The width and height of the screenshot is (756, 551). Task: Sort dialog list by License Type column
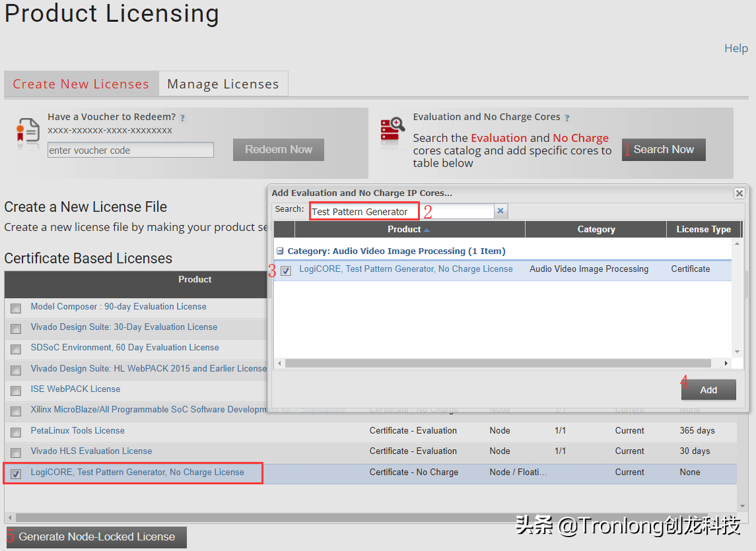point(703,230)
